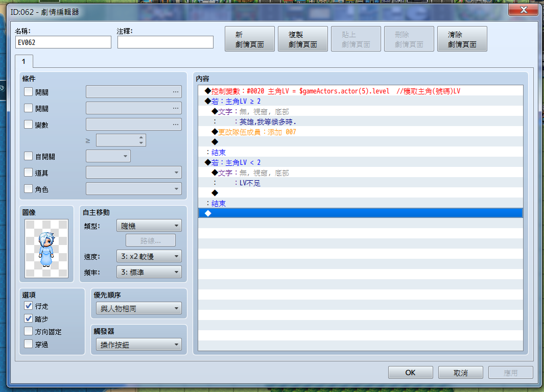The width and height of the screenshot is (544, 392).
Task: Open the 速度 dropdown showing 3: x2 較慢
Action: (149, 256)
